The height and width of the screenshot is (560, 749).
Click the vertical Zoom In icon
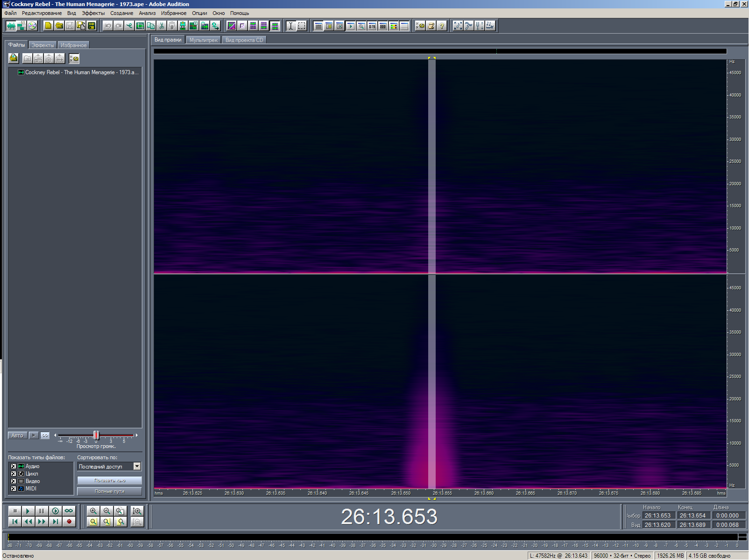click(137, 511)
